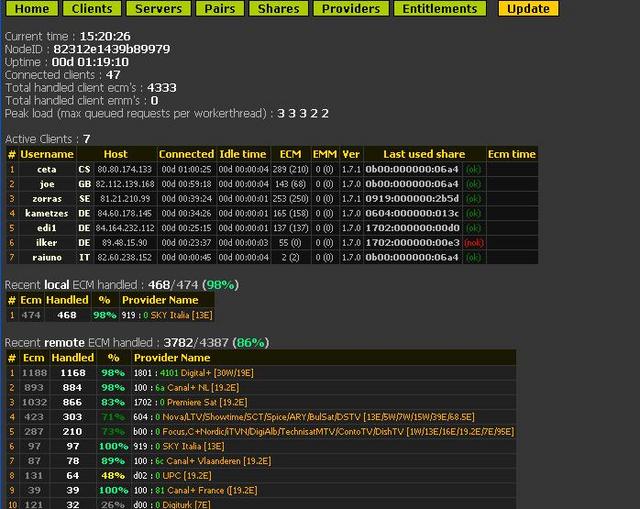This screenshot has height=509, width=640.
Task: Select the zorras client entry
Action: tap(46, 199)
